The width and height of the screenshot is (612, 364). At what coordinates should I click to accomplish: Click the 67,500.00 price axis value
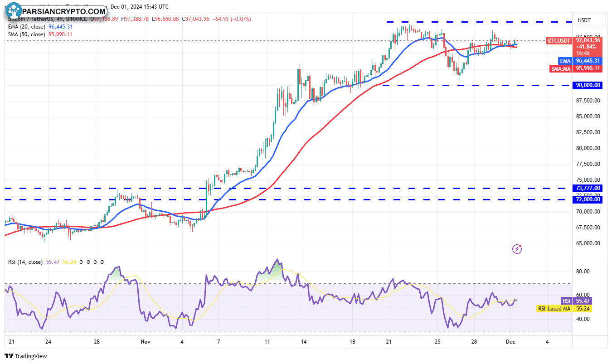coord(588,227)
